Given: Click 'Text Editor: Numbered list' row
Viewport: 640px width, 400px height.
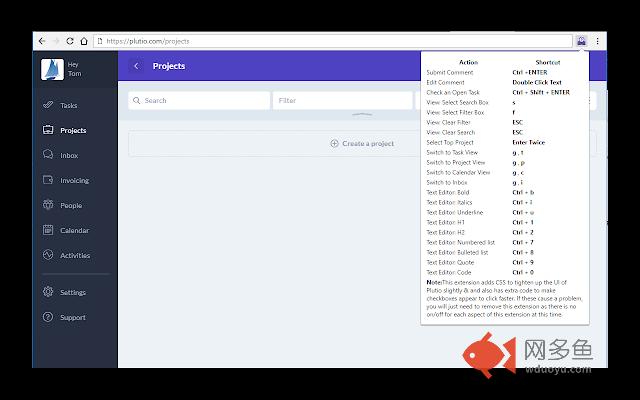Looking at the screenshot, I should pyautogui.click(x=505, y=242).
